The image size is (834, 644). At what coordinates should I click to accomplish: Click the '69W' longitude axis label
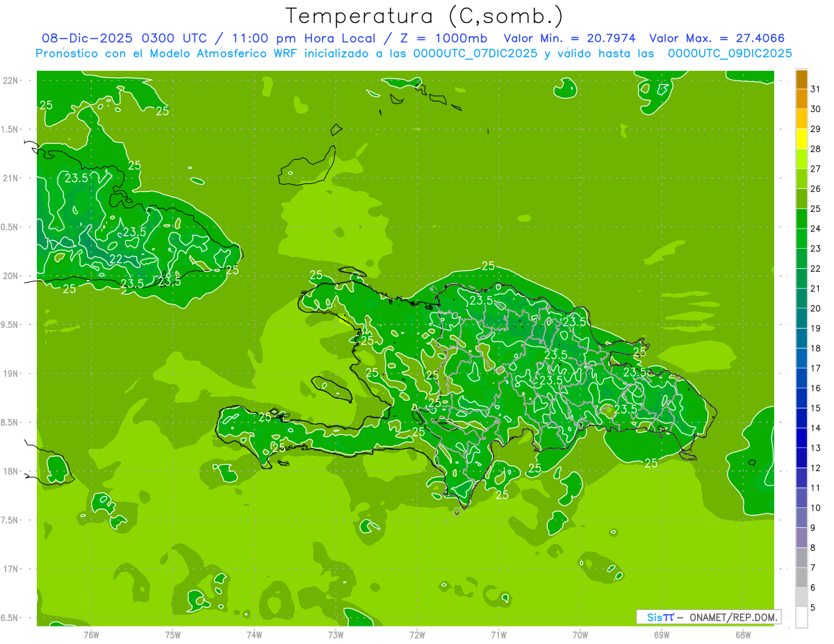[x=662, y=634]
